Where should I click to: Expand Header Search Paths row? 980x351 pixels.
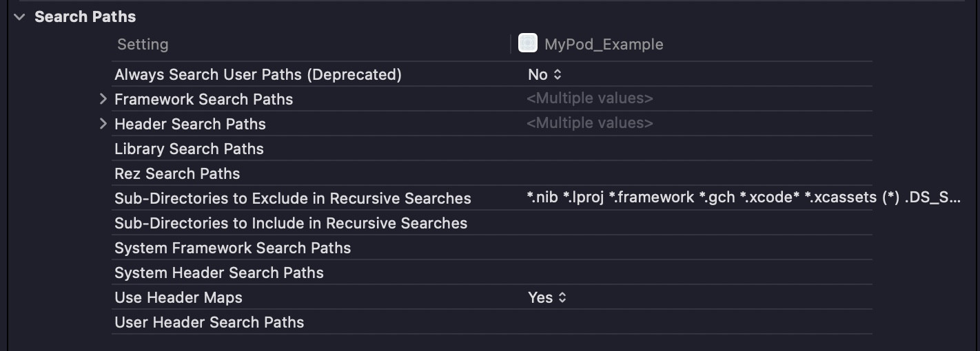pos(103,124)
